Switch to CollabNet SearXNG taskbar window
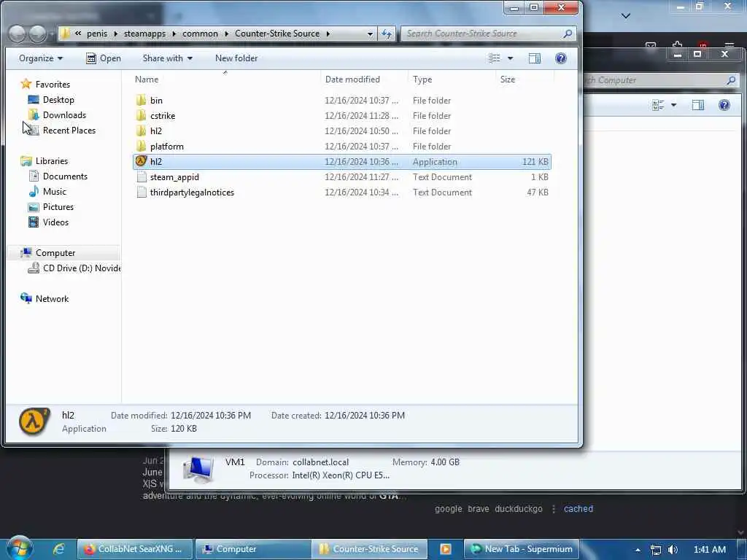This screenshot has width=747, height=560. [135, 549]
